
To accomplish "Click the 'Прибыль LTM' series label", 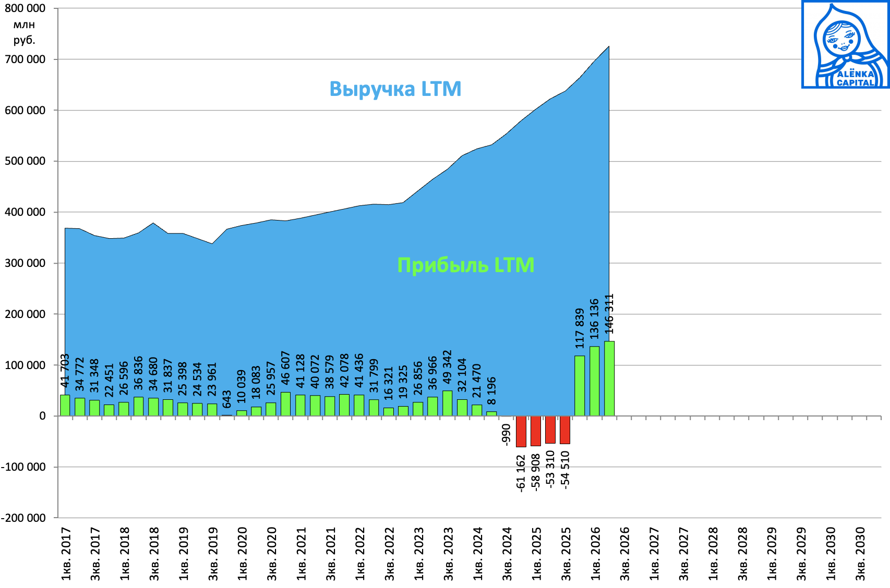I will point(466,265).
